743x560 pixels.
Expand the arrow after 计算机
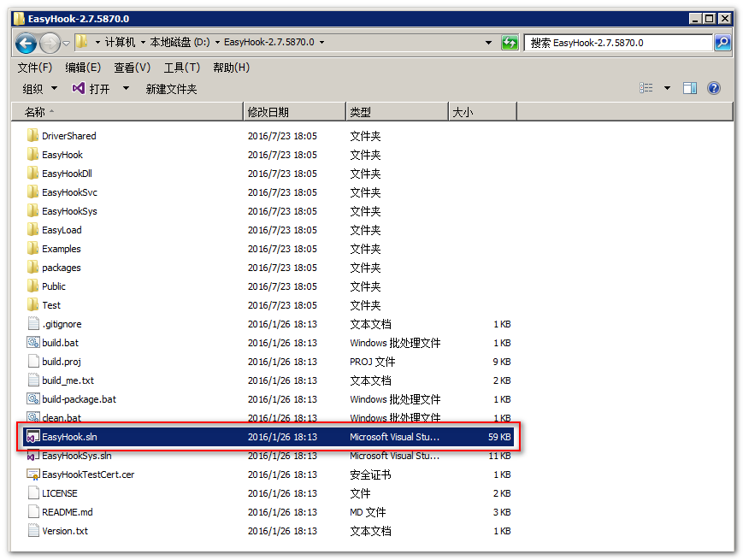pyautogui.click(x=143, y=42)
